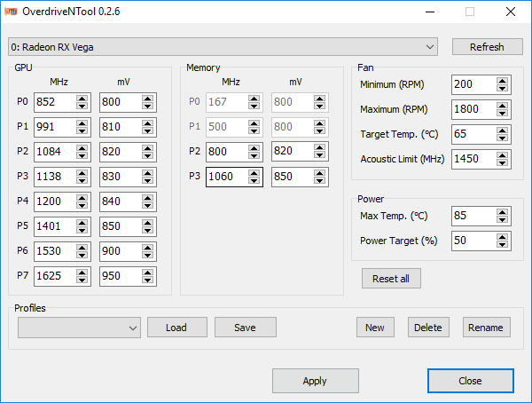The image size is (532, 403).
Task: Decrease GPU P0 mV with the down arrow
Action: [147, 106]
